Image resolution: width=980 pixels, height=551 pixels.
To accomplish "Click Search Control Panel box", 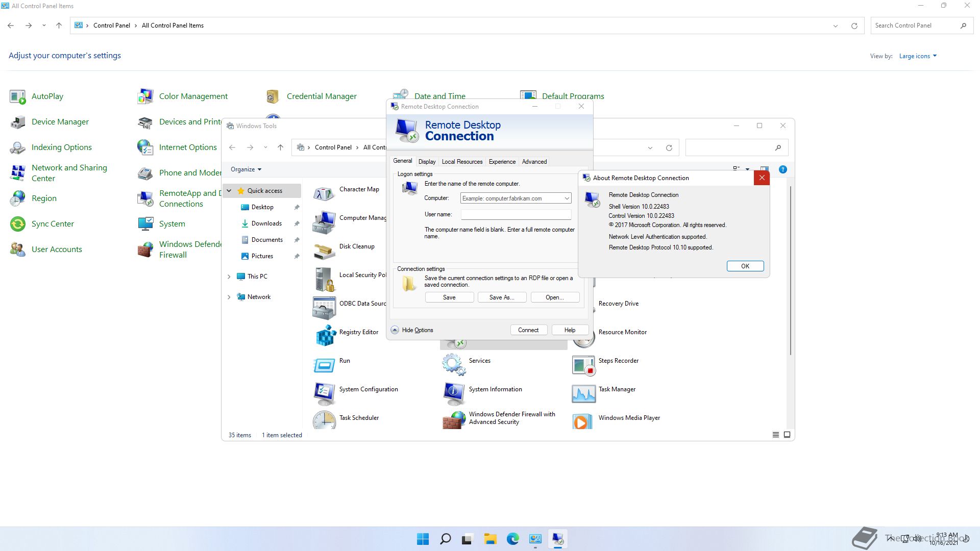I will click(921, 26).
